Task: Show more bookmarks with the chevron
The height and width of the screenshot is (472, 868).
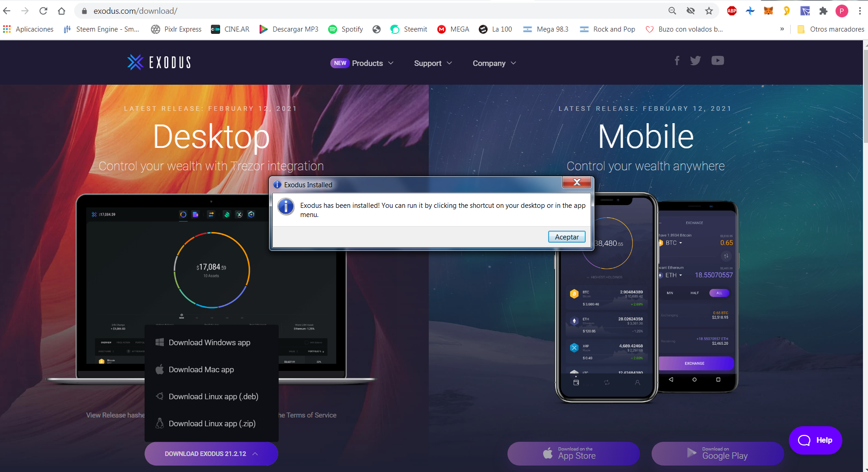Action: (782, 29)
